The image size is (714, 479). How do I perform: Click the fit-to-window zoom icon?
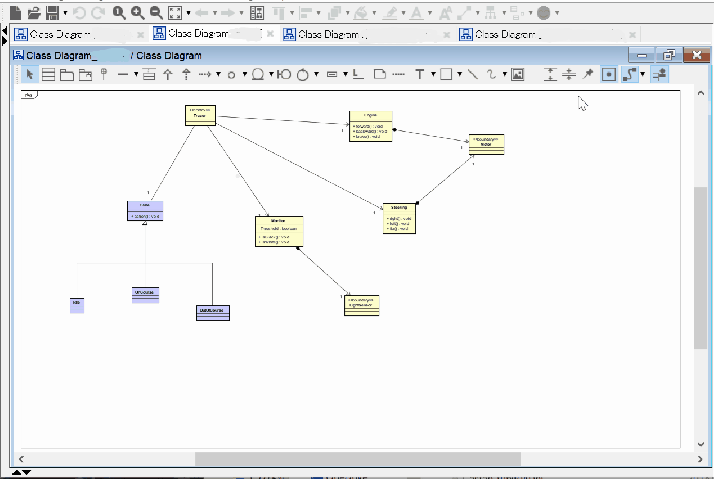click(x=175, y=13)
